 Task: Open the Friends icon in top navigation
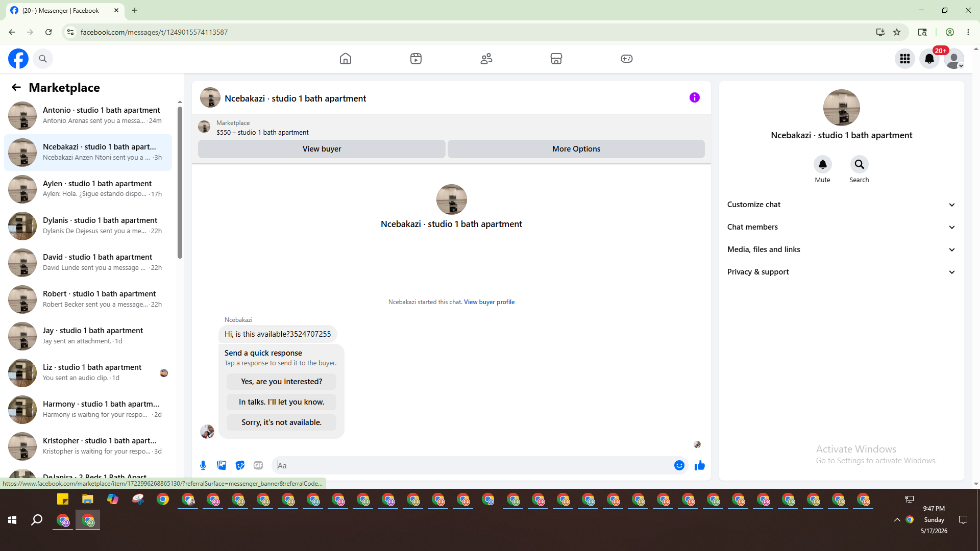[486, 59]
